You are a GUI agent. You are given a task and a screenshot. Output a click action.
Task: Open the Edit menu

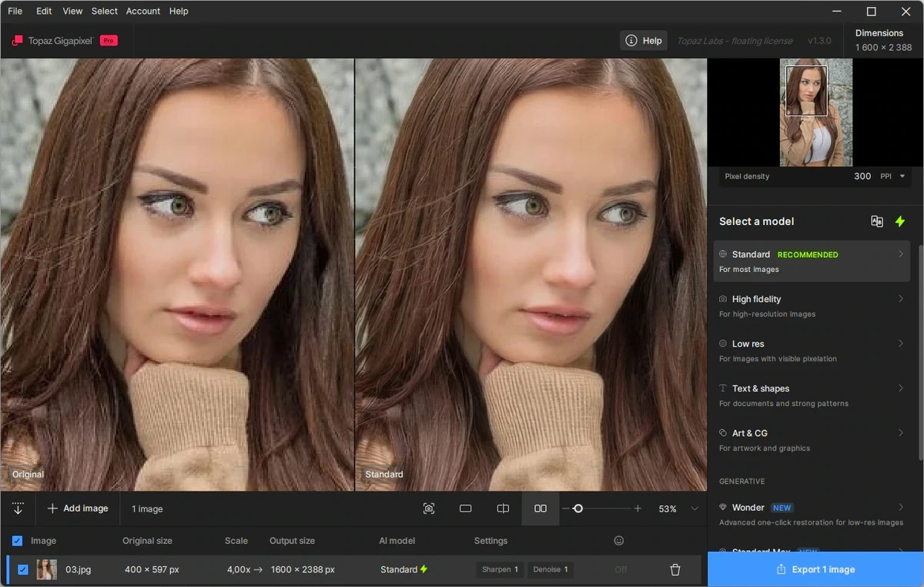[44, 11]
